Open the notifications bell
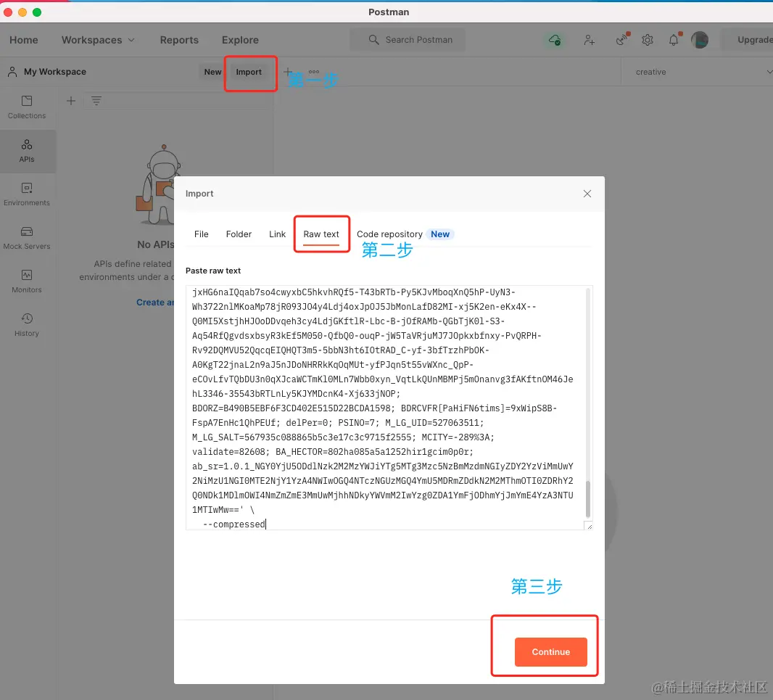This screenshot has height=700, width=773. click(x=674, y=39)
